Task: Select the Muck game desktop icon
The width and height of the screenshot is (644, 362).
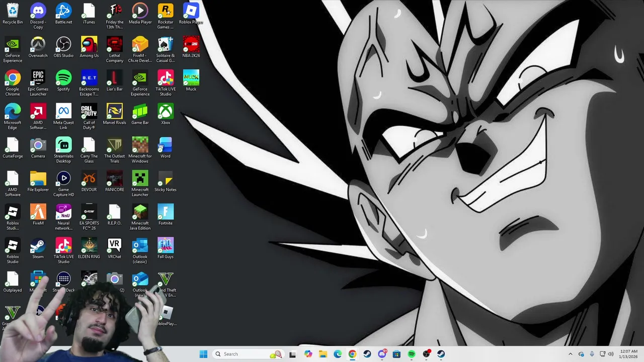Action: (x=191, y=80)
